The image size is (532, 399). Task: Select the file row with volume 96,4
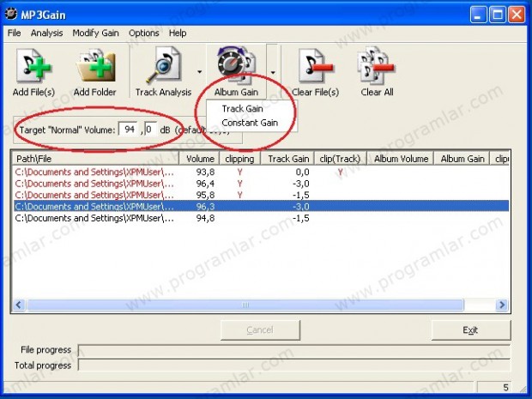pos(261,184)
